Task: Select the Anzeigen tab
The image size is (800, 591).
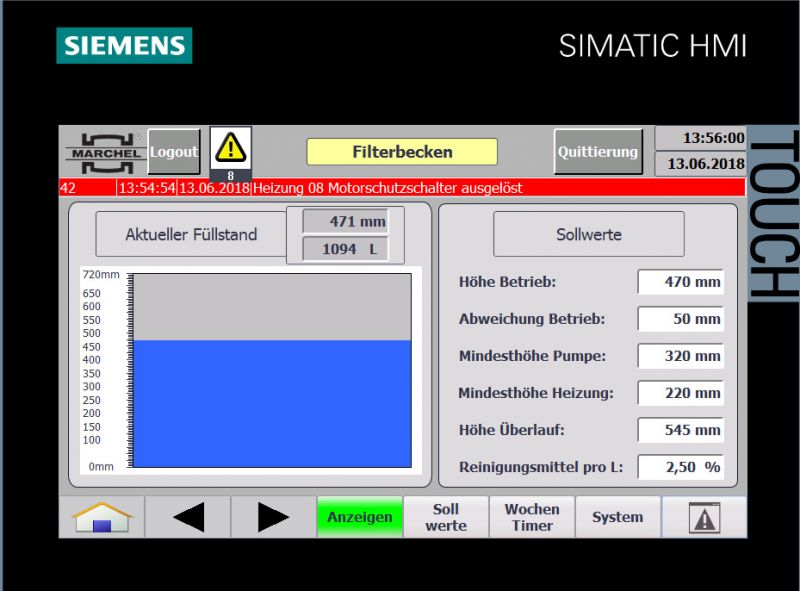Action: pos(360,517)
